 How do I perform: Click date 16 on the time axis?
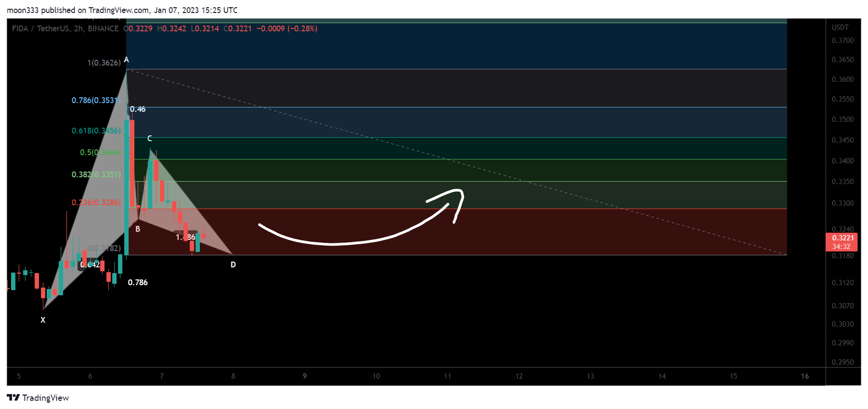coord(805,376)
